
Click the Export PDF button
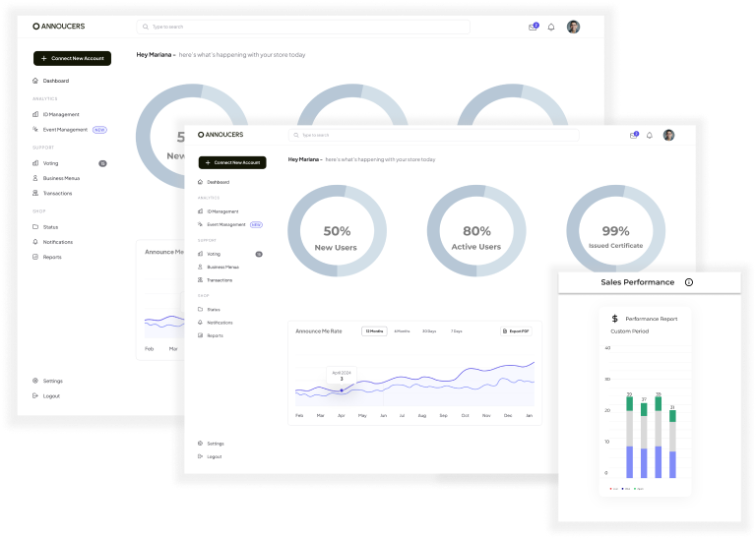[517, 331]
